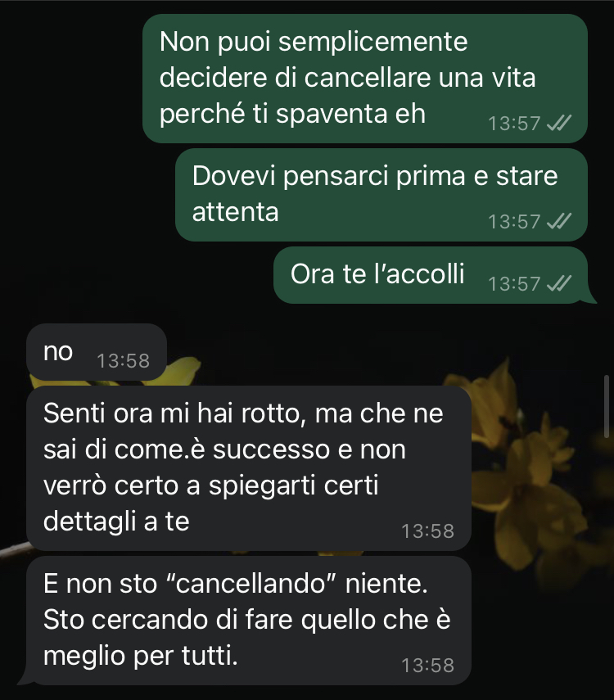Click the read receipt ticks on 'Dovevi pensarci prima' message
The image size is (614, 700).
[x=559, y=221]
